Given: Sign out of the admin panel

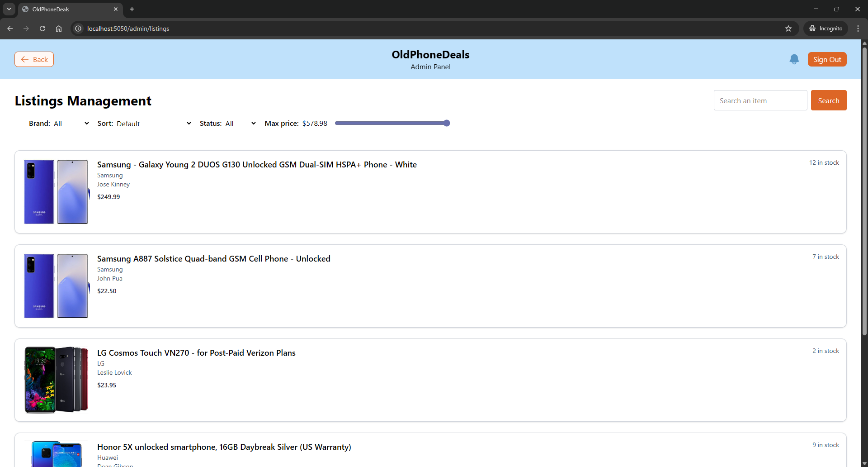Looking at the screenshot, I should (827, 59).
